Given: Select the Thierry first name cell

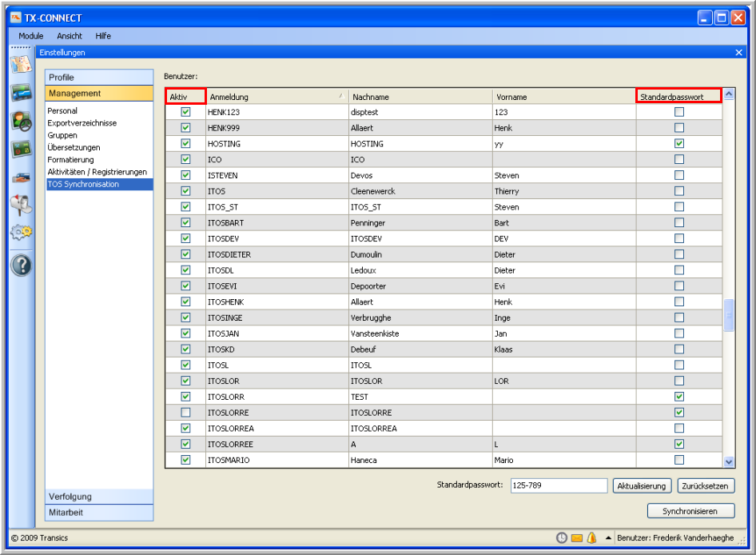Looking at the screenshot, I should 564,191.
